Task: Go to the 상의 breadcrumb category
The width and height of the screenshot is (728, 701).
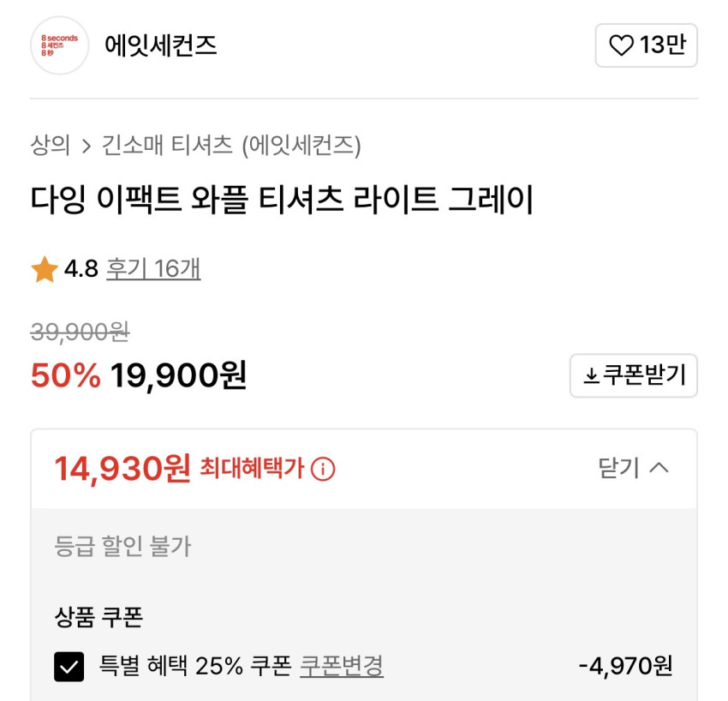Action: (x=50, y=146)
